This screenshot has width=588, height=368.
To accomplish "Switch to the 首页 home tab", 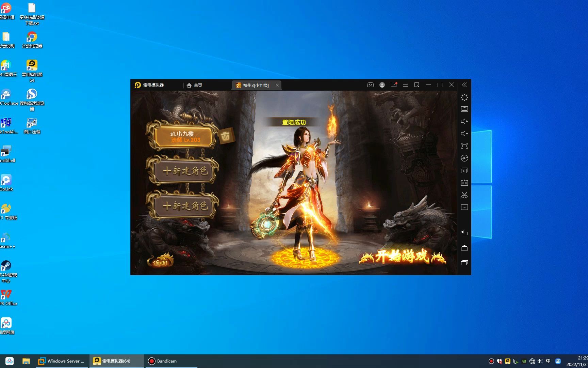I will point(194,85).
